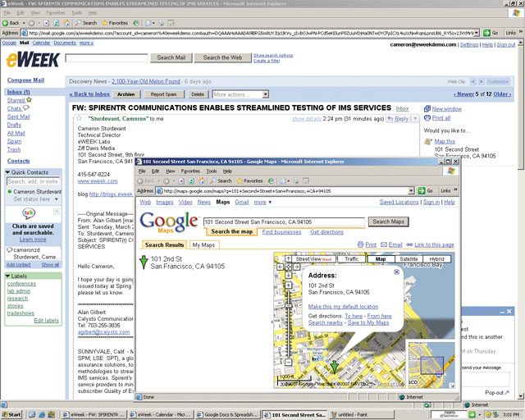Click Search Mail button
525x420 pixels.
(x=171, y=57)
